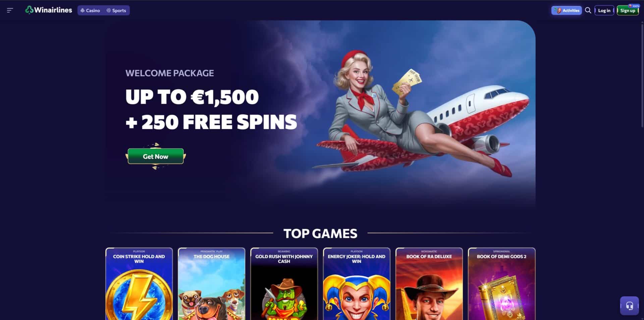Click the Log in button
Image resolution: width=644 pixels, height=320 pixels.
pos(604,10)
